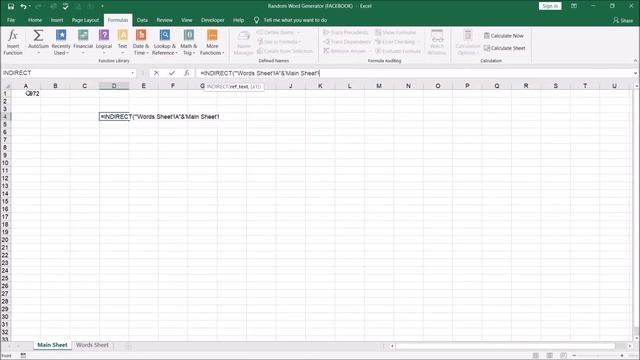Cancel formula entry with X button
The width and height of the screenshot is (640, 360).
point(156,73)
